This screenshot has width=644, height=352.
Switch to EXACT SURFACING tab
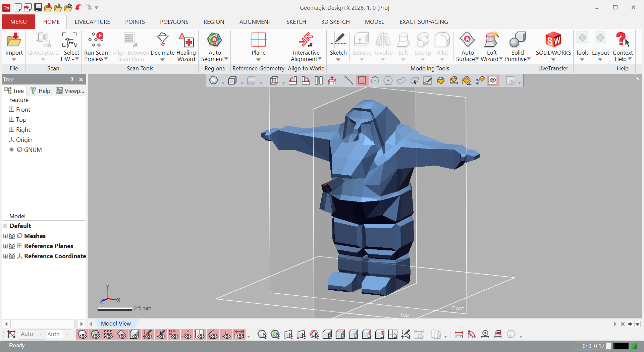click(x=424, y=22)
